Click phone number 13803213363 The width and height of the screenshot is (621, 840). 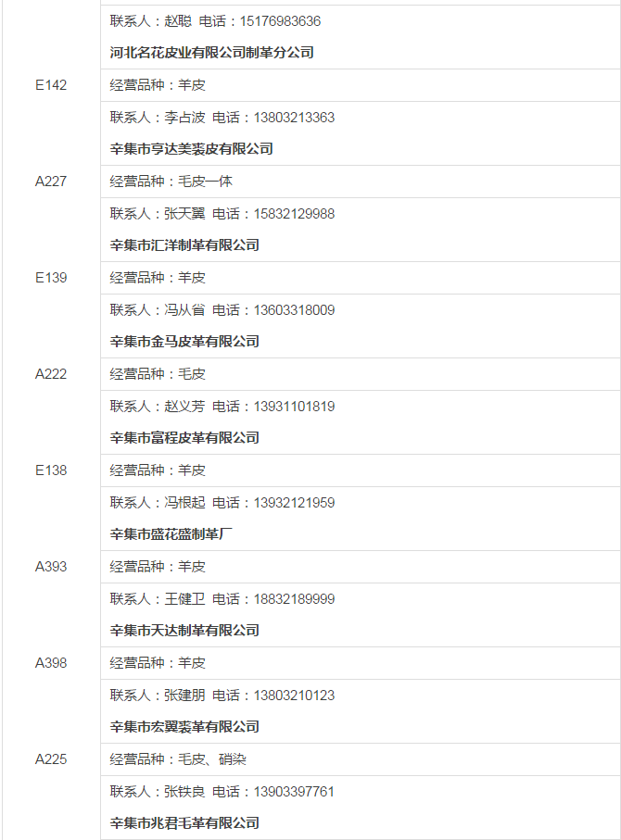pyautogui.click(x=294, y=118)
